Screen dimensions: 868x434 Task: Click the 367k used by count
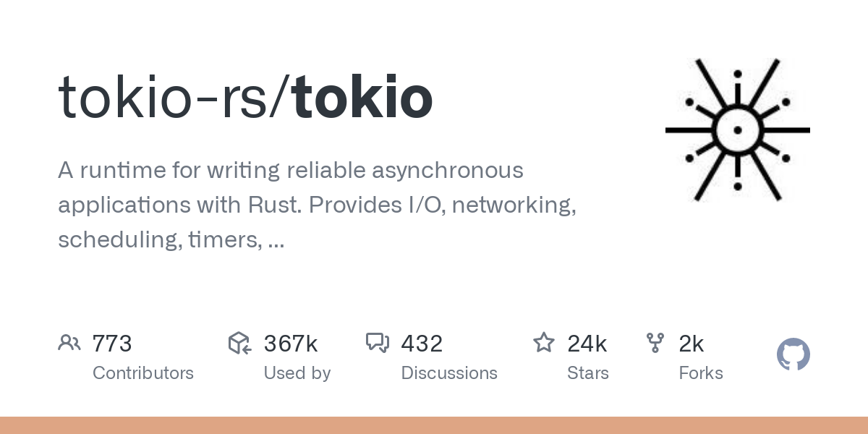290,344
